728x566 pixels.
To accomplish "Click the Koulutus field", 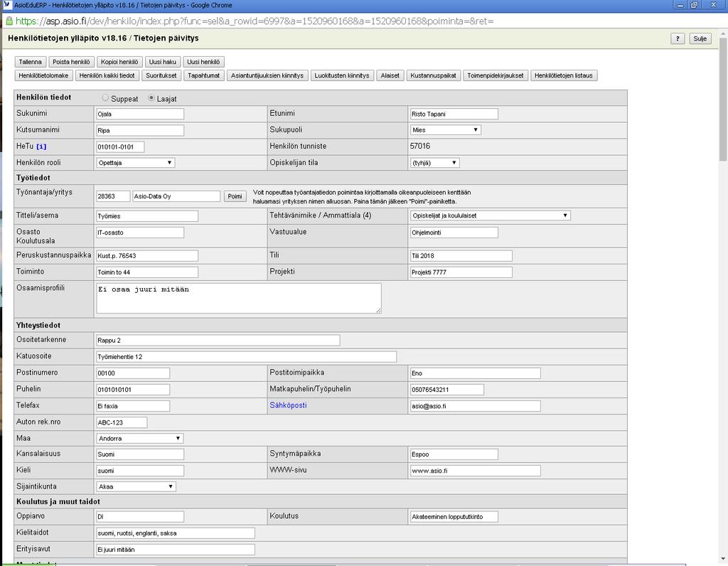I will [454, 516].
